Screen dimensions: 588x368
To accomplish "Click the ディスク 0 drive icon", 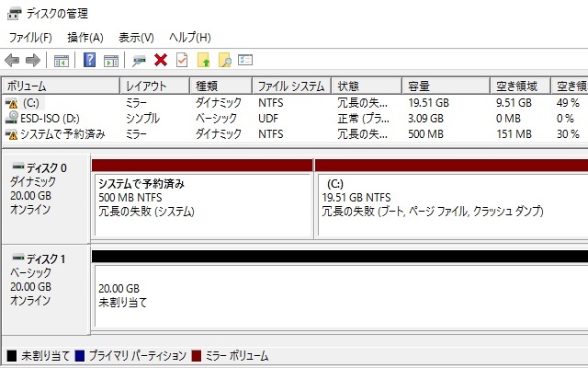I will (18, 167).
